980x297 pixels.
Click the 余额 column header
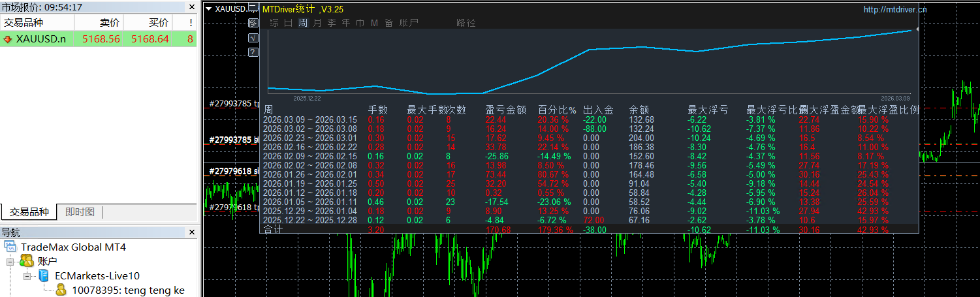click(639, 110)
